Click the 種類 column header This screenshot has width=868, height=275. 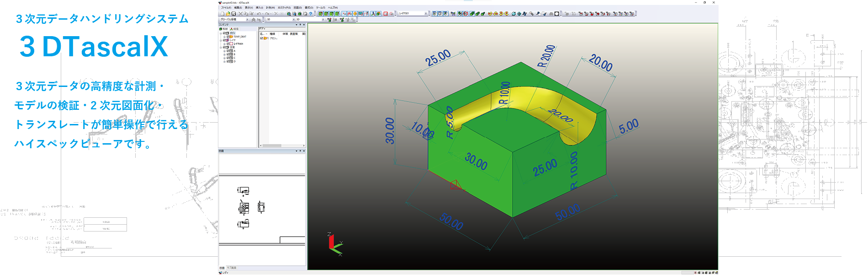[x=272, y=34]
